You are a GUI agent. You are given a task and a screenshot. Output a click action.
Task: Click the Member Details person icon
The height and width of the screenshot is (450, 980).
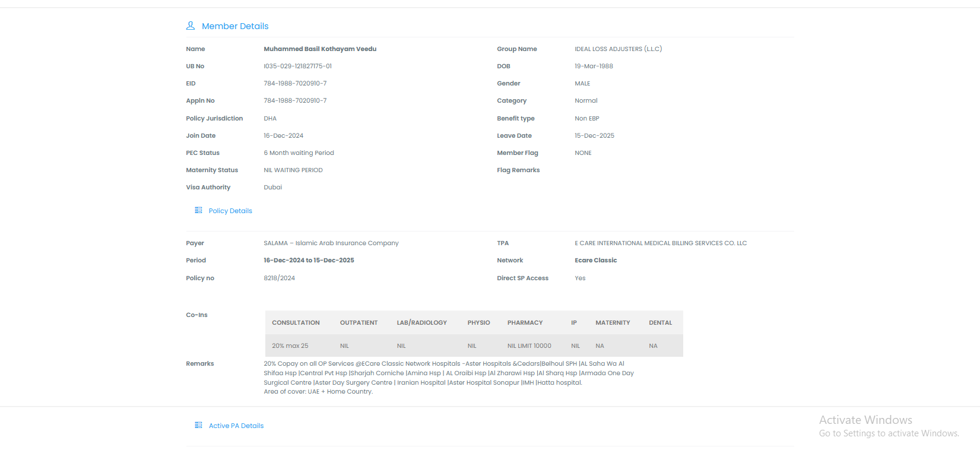pyautogui.click(x=191, y=26)
